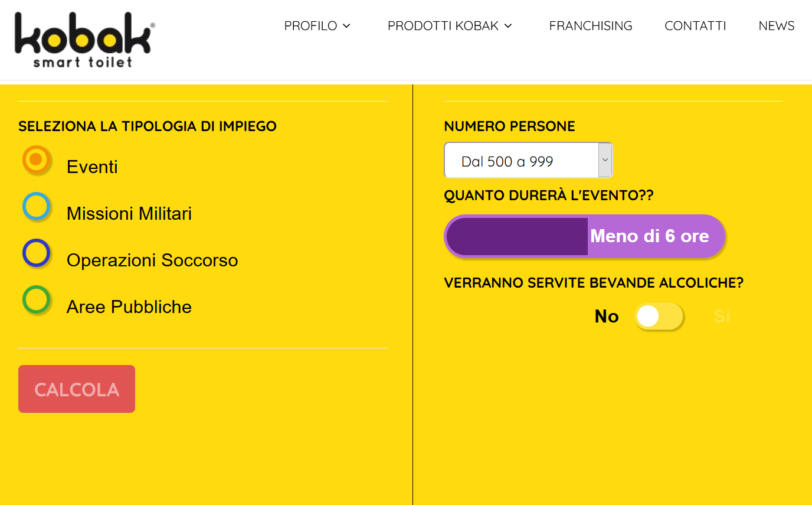Open the Franchising page

tap(591, 26)
